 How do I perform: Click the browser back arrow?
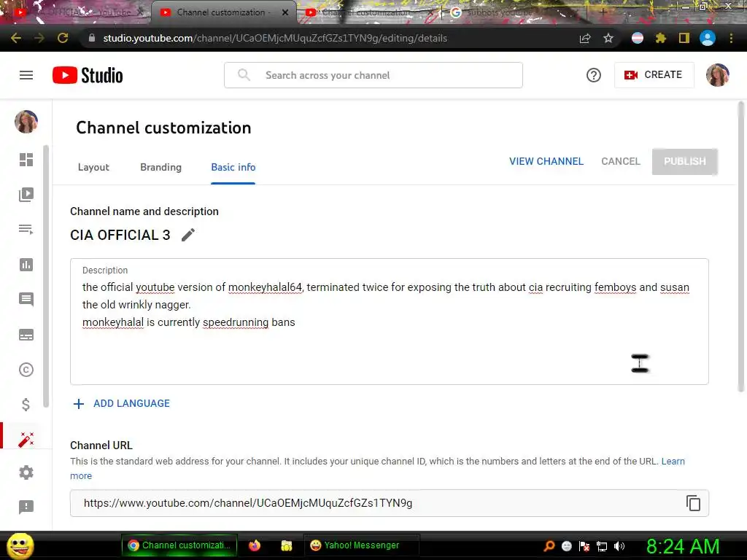pyautogui.click(x=16, y=38)
